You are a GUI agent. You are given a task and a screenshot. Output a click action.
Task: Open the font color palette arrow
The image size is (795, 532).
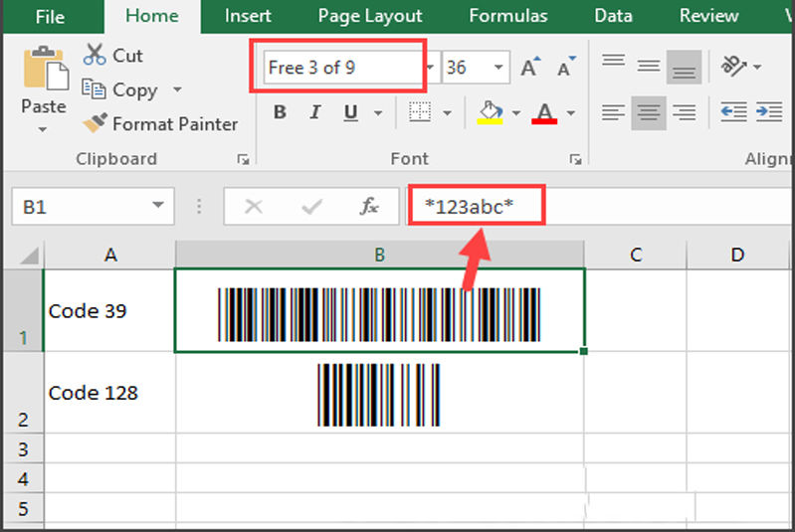click(571, 113)
